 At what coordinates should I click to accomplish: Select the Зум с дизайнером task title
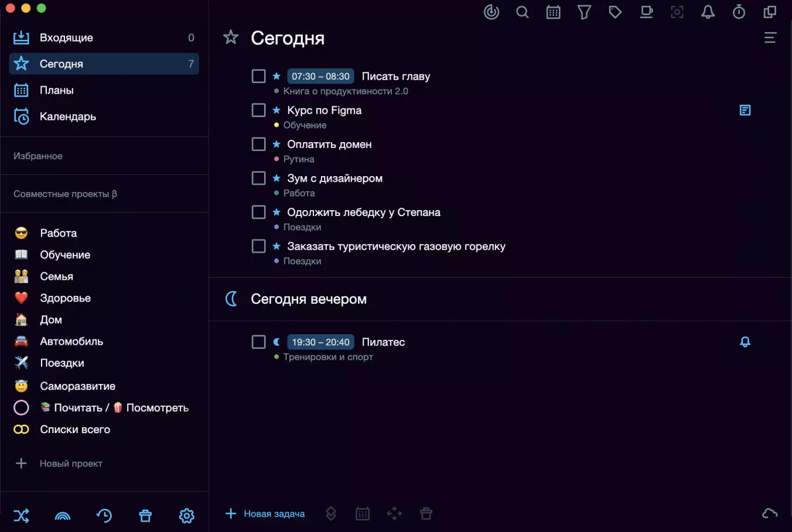(x=334, y=179)
